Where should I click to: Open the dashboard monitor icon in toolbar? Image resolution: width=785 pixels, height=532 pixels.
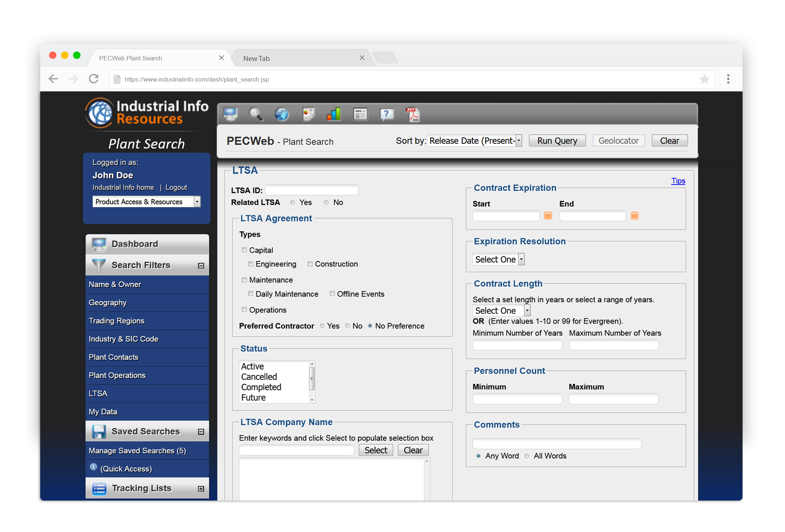pos(230,114)
